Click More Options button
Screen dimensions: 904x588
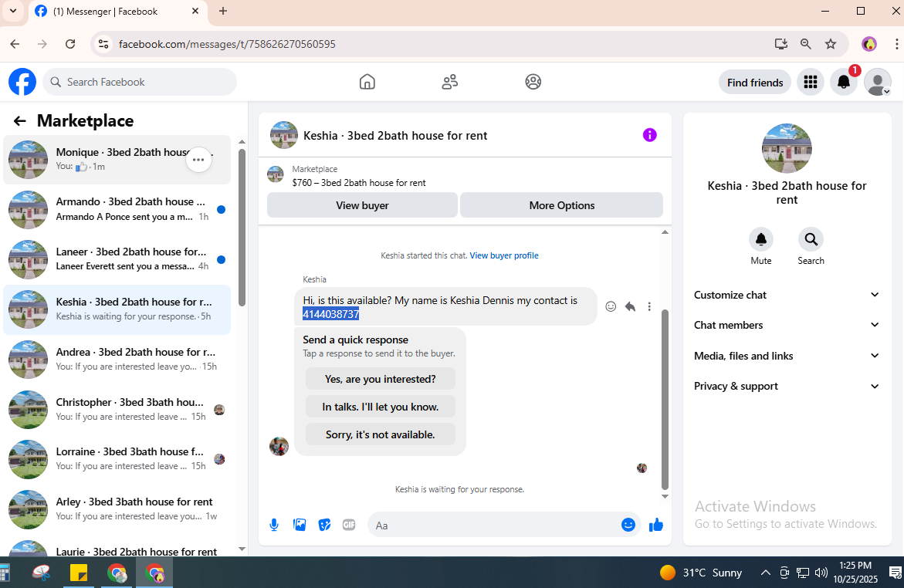tap(562, 205)
